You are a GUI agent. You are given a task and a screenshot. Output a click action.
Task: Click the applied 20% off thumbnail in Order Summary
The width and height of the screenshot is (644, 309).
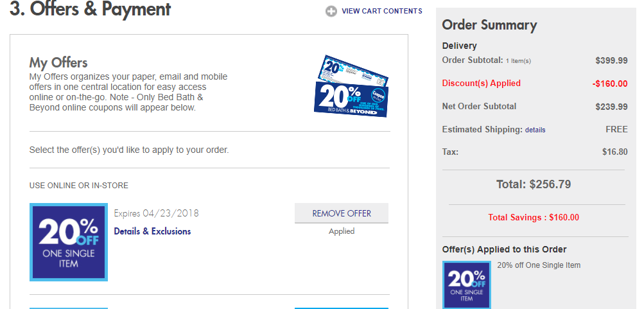point(467,285)
